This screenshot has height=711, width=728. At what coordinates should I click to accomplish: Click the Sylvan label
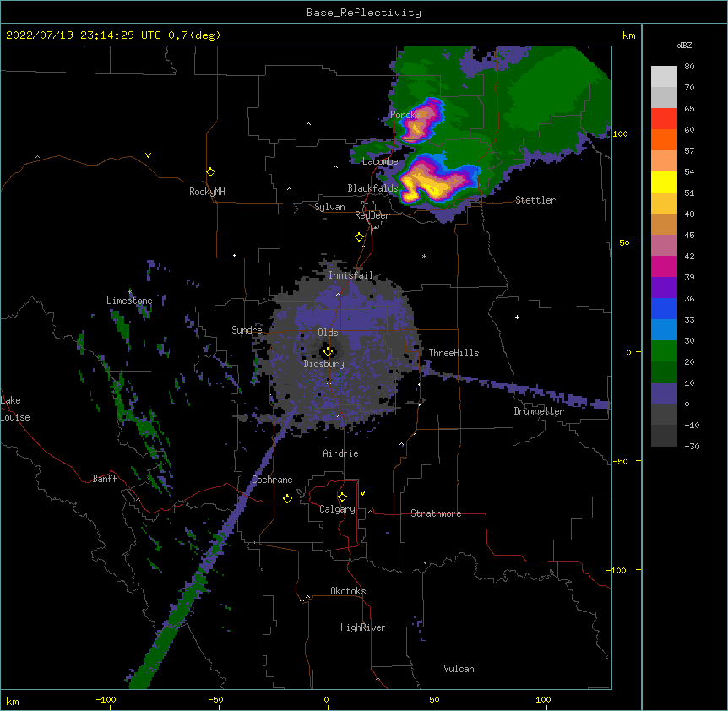coord(329,207)
